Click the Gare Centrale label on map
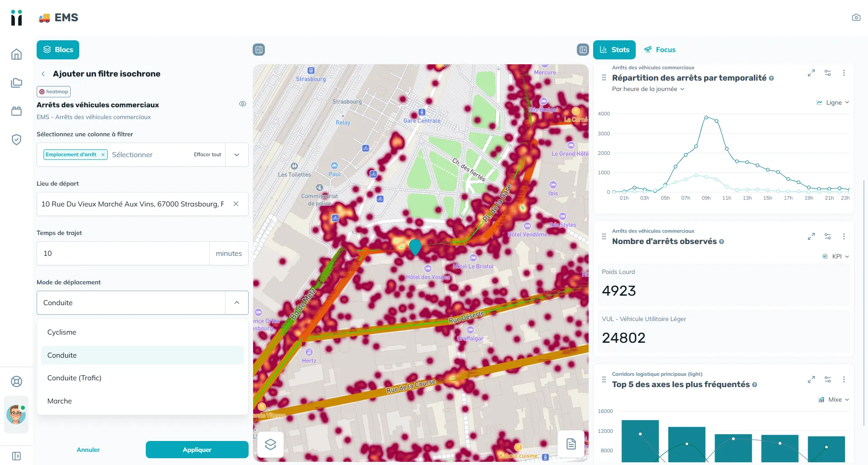 pyautogui.click(x=422, y=121)
